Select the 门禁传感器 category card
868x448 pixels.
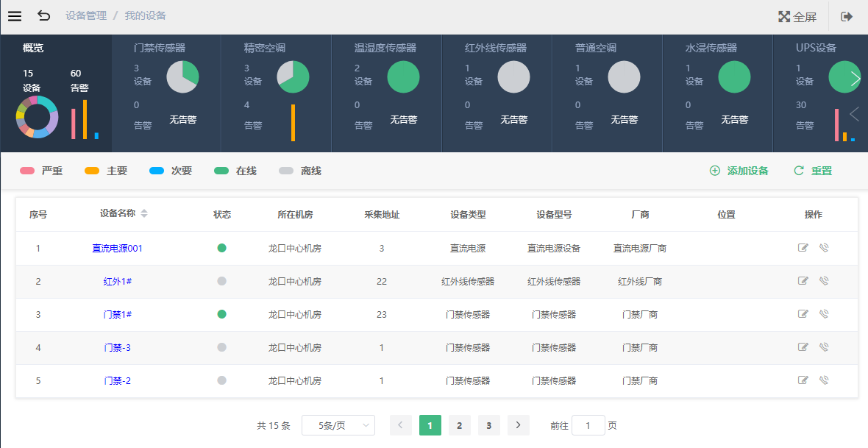166,93
